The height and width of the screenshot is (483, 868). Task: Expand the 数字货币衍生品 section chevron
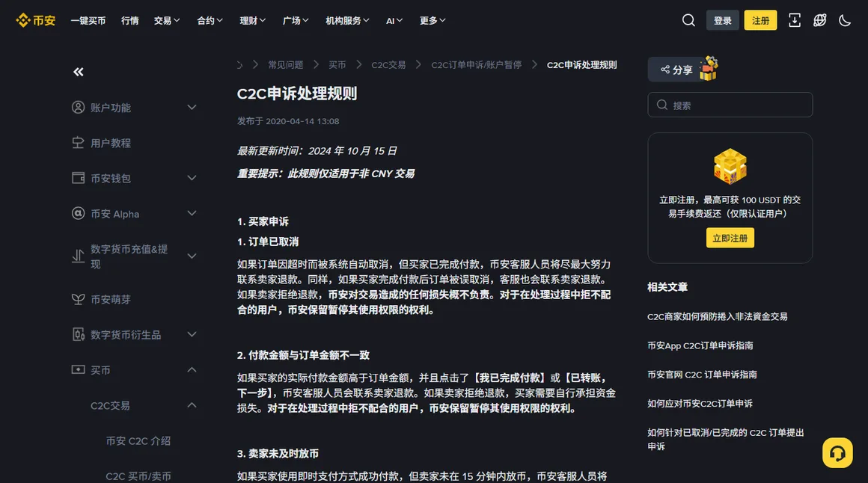point(192,335)
